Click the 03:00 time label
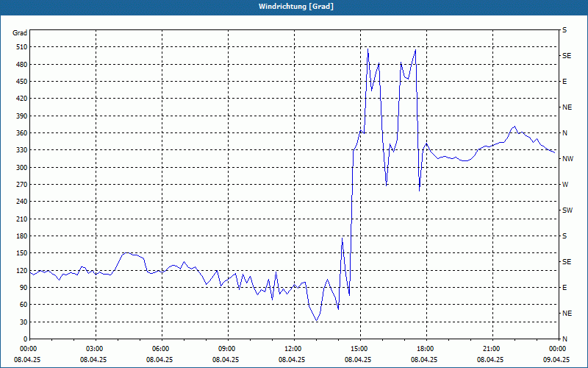 (96, 348)
